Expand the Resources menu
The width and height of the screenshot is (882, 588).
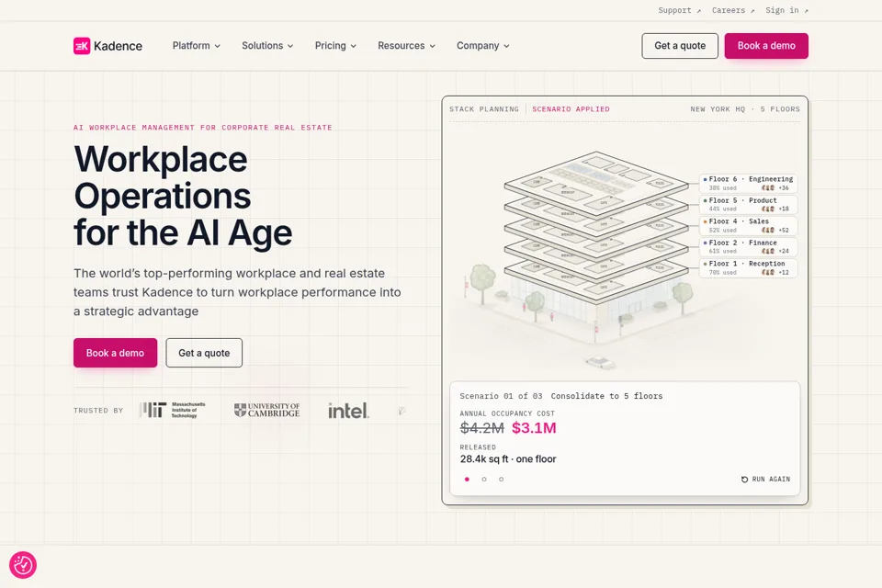point(407,46)
